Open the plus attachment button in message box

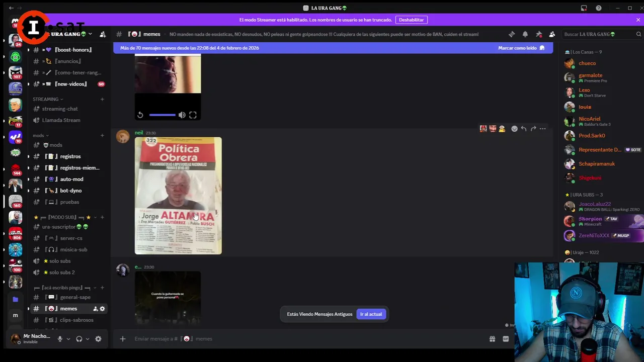pyautogui.click(x=122, y=339)
